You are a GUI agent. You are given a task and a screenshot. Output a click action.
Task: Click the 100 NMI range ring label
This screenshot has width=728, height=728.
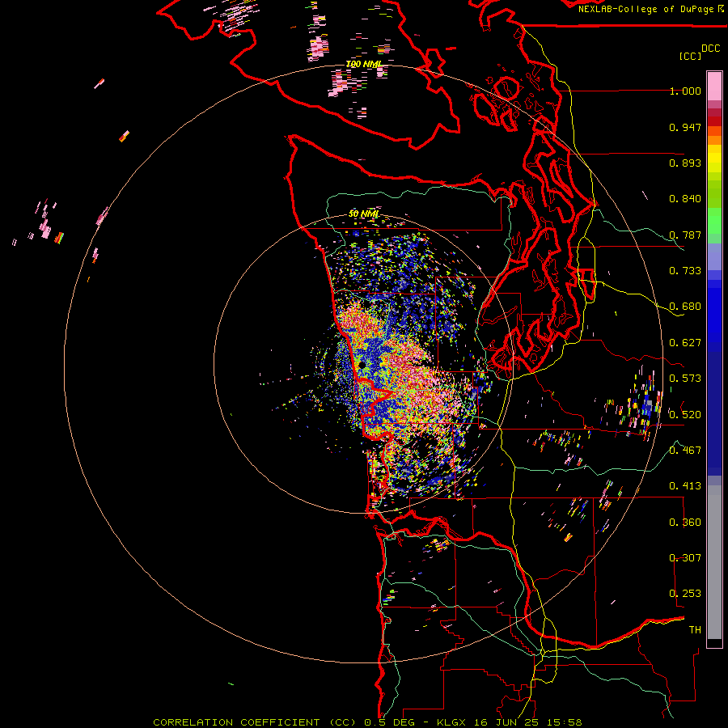363,64
